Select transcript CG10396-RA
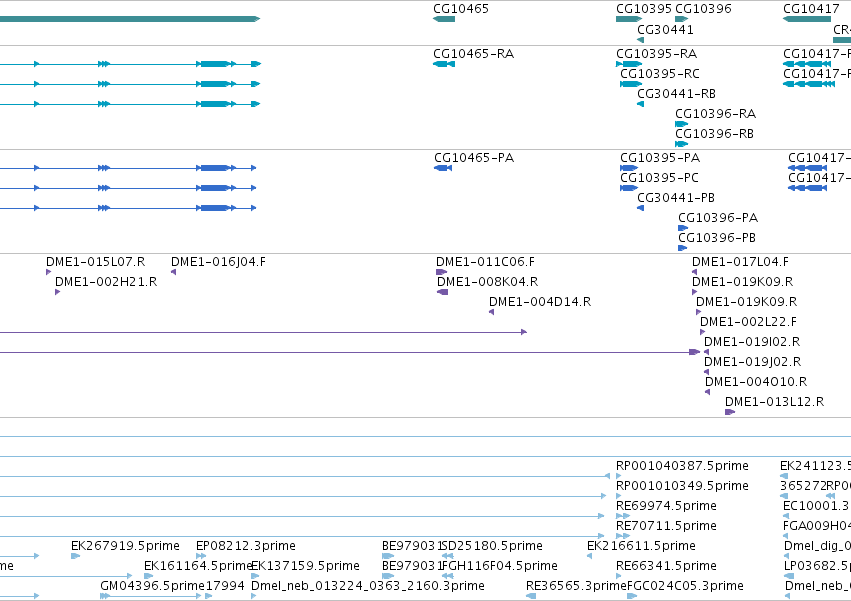The width and height of the screenshot is (851, 601). (x=715, y=114)
